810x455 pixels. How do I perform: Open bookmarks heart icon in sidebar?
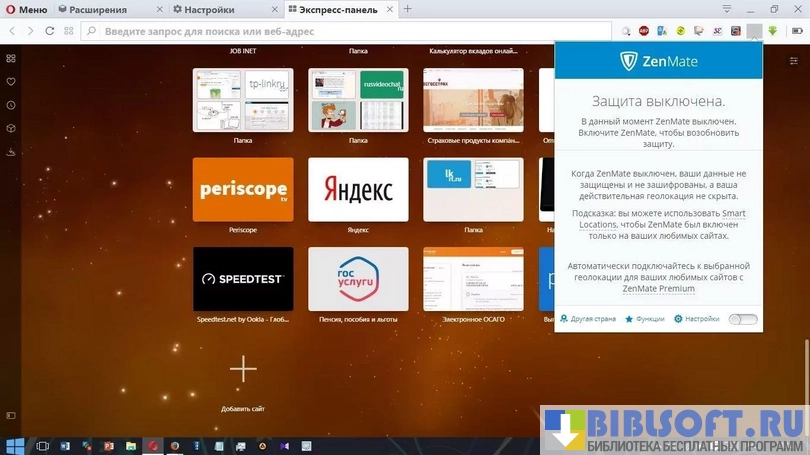(x=11, y=81)
